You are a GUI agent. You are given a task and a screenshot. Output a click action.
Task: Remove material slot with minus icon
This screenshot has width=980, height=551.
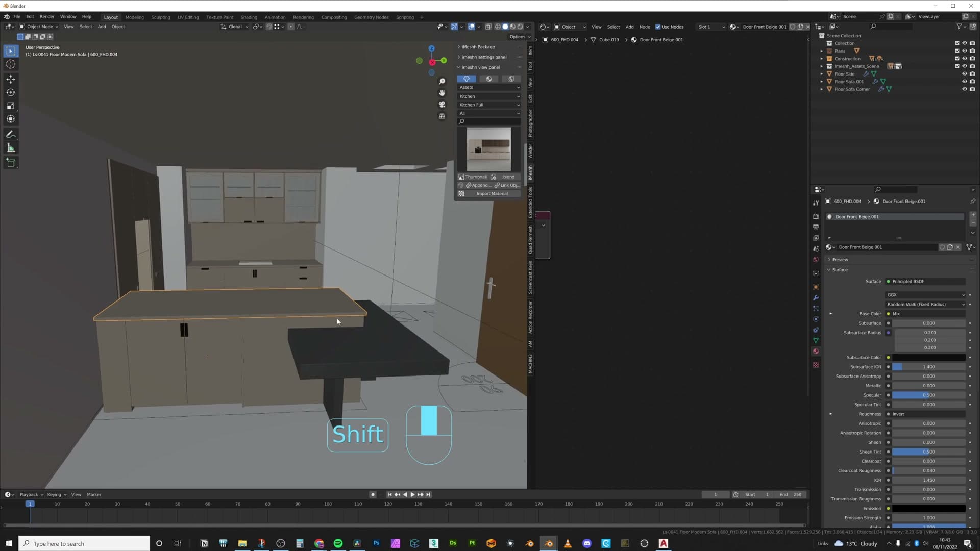(973, 223)
